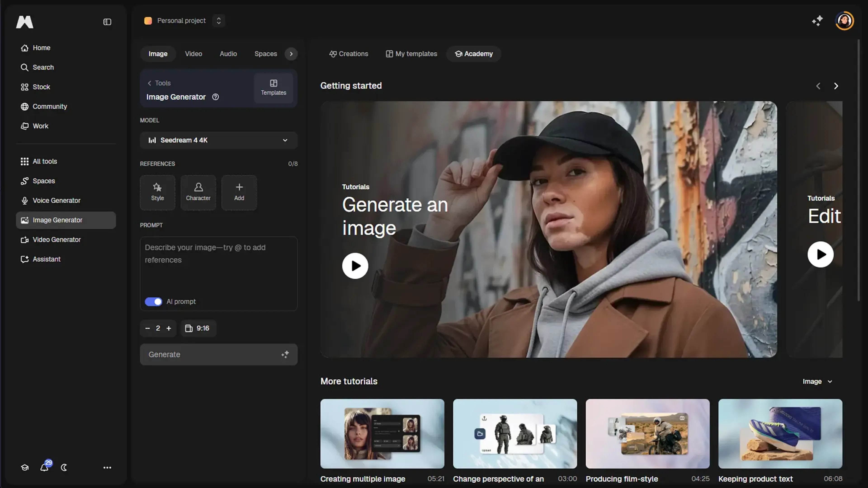Screen dimensions: 868x488
Task: Open the three-dots more menu
Action: pyautogui.click(x=107, y=467)
